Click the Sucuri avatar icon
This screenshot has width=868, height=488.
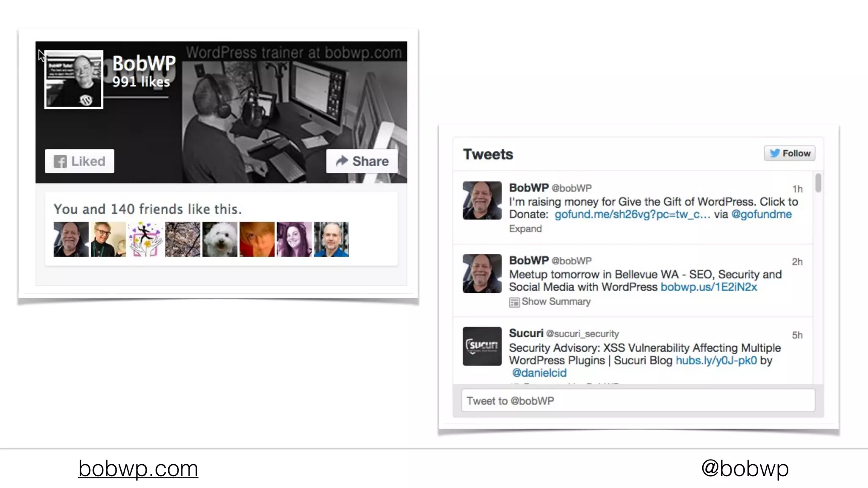[482, 346]
